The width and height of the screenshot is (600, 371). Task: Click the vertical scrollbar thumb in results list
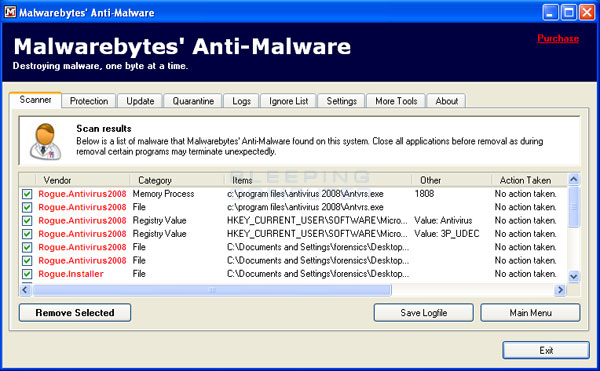(x=574, y=207)
